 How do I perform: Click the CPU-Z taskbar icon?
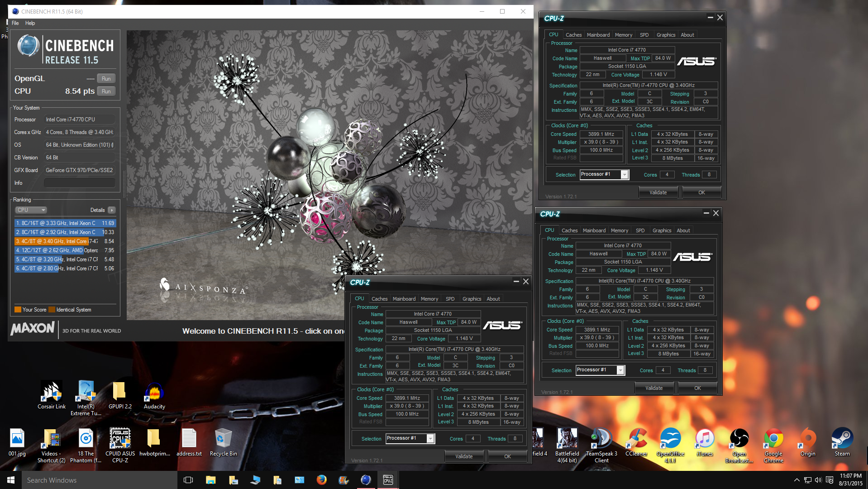[388, 480]
